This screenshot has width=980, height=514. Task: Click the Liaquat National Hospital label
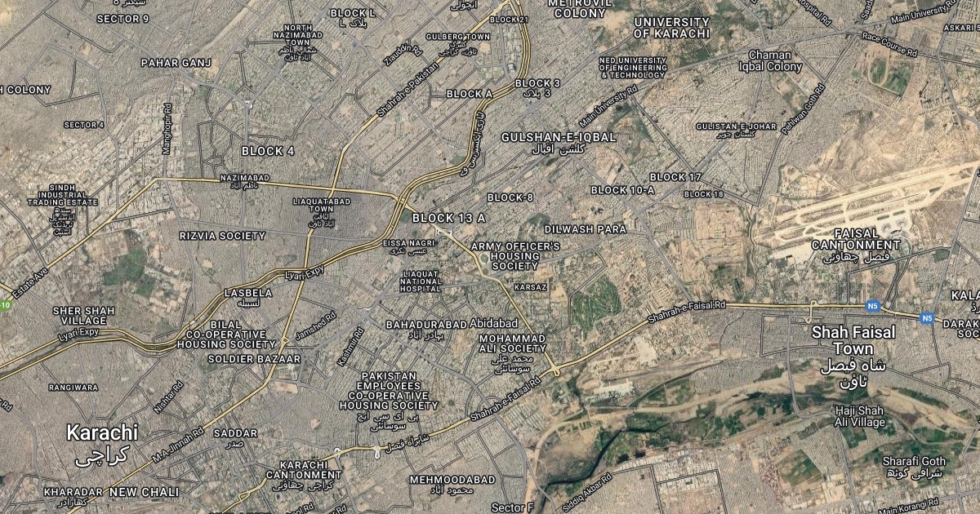click(x=421, y=281)
